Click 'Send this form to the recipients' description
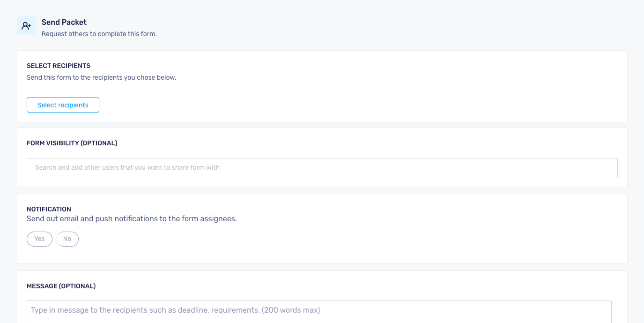The width and height of the screenshot is (644, 323). pyautogui.click(x=102, y=77)
